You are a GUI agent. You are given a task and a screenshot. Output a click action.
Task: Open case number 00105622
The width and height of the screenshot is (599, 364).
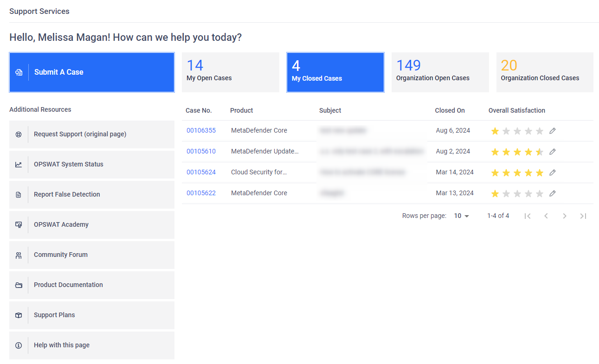201,193
